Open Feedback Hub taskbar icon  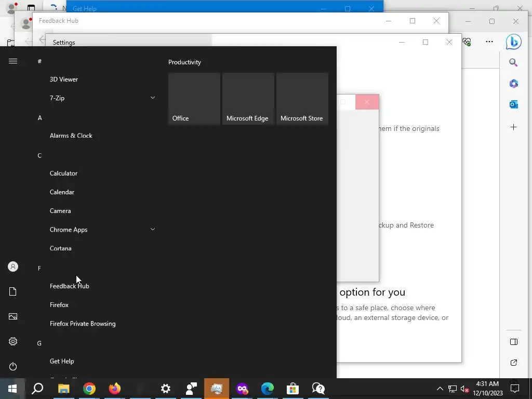(191, 389)
